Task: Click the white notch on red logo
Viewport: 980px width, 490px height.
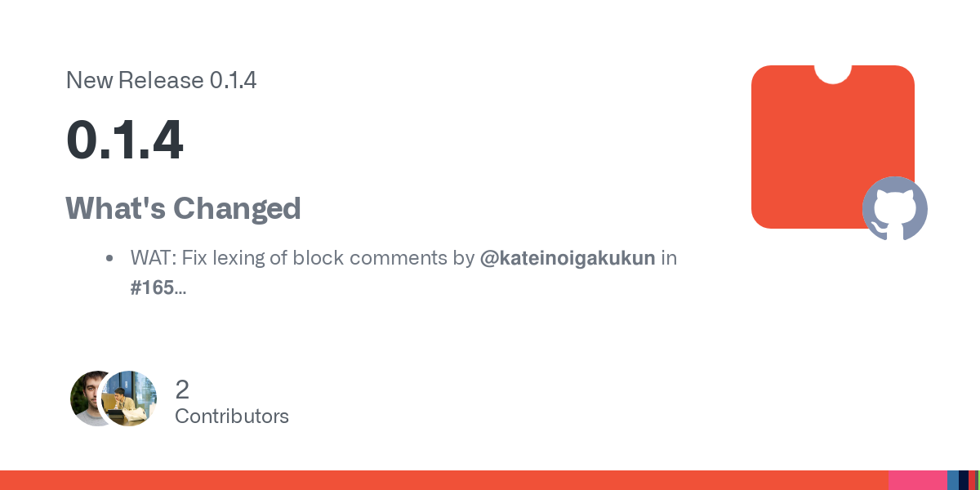Action: point(833,73)
